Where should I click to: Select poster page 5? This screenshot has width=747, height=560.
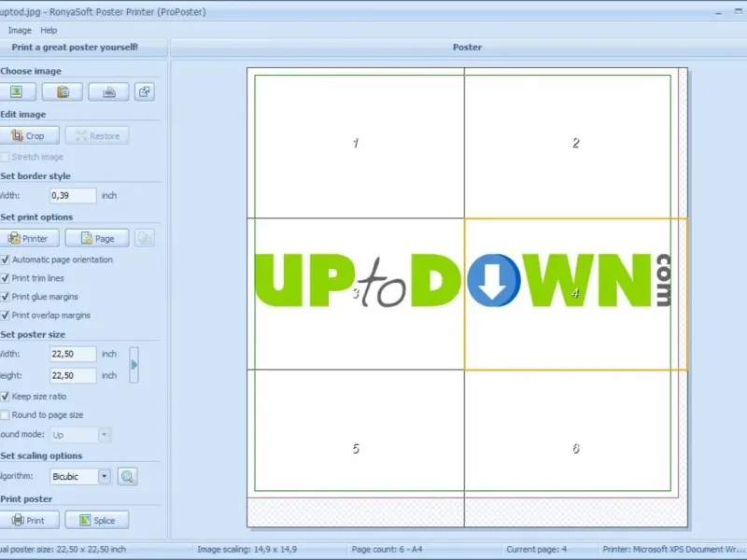(356, 448)
